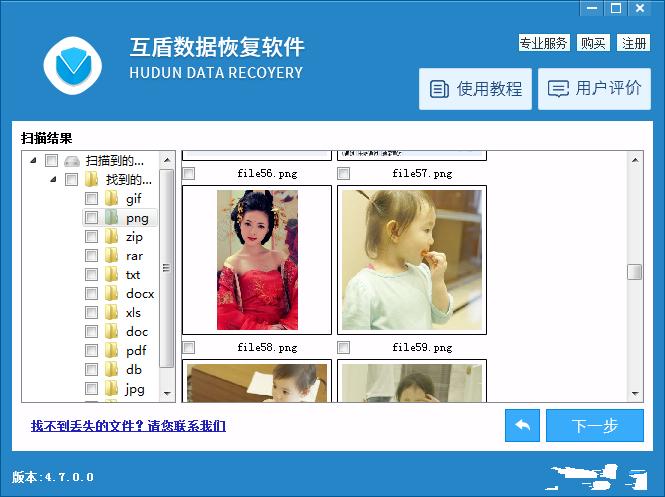Open the 专业服务 menu item
Image resolution: width=665 pixels, height=497 pixels.
(544, 43)
